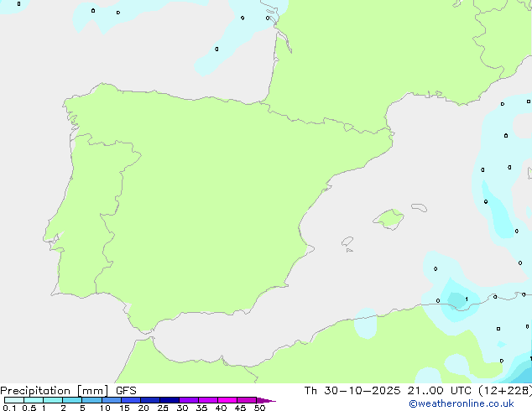Click the 15 mm legend color swatch
The image size is (532, 411).
(131, 400)
